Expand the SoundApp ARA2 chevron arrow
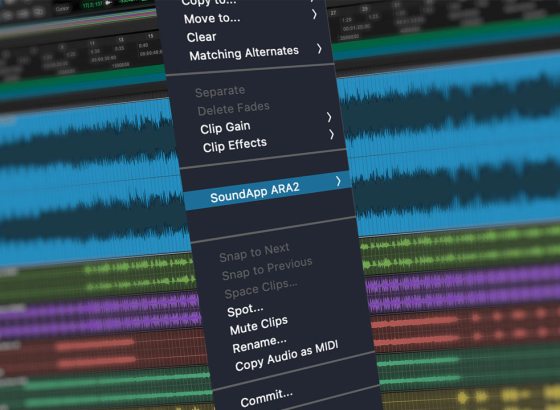This screenshot has width=560, height=410. pos(339,181)
